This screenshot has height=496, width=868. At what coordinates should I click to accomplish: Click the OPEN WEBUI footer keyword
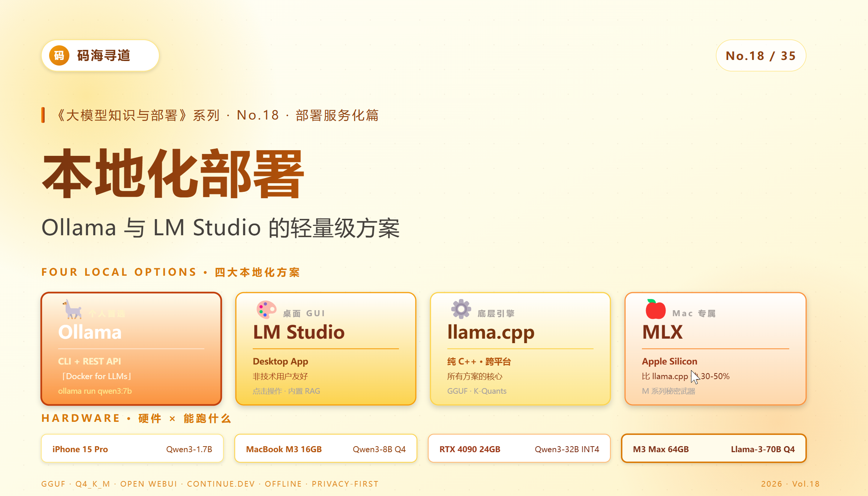click(148, 484)
